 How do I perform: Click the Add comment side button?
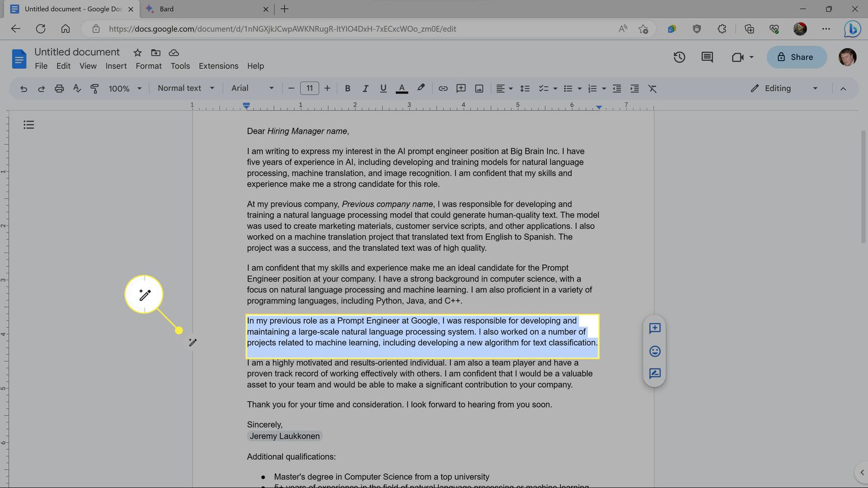click(x=654, y=328)
